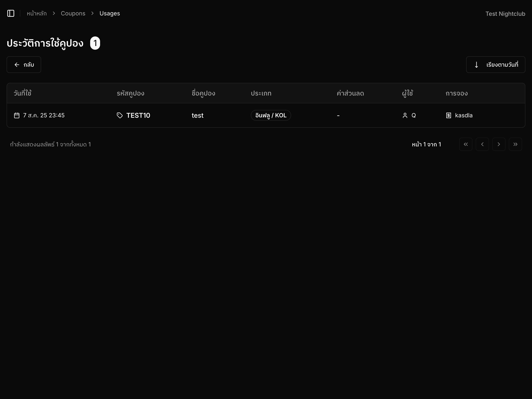Screen dimensions: 532x399
Task: Click booking name kasdla
Action: (x=464, y=115)
